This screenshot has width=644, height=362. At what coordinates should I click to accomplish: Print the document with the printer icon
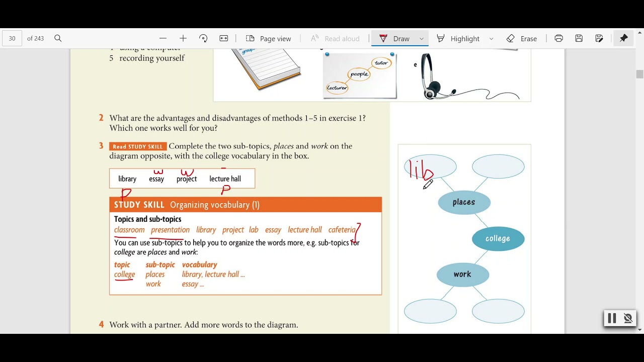558,38
